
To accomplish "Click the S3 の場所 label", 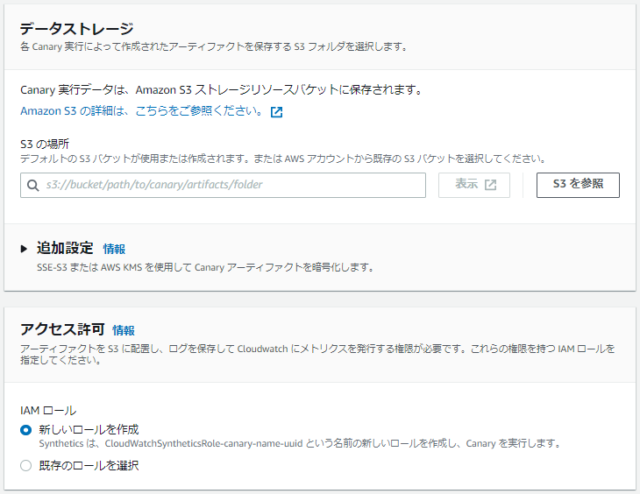I will click(x=44, y=144).
